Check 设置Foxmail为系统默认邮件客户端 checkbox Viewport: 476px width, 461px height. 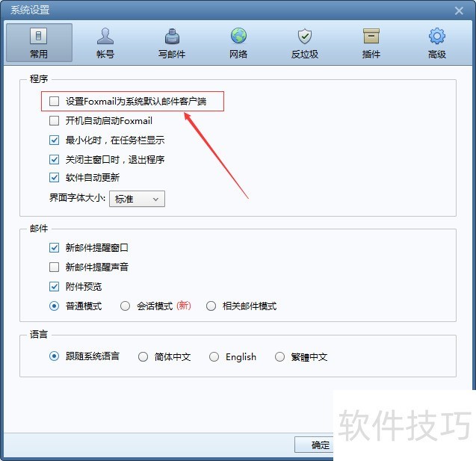click(54, 101)
